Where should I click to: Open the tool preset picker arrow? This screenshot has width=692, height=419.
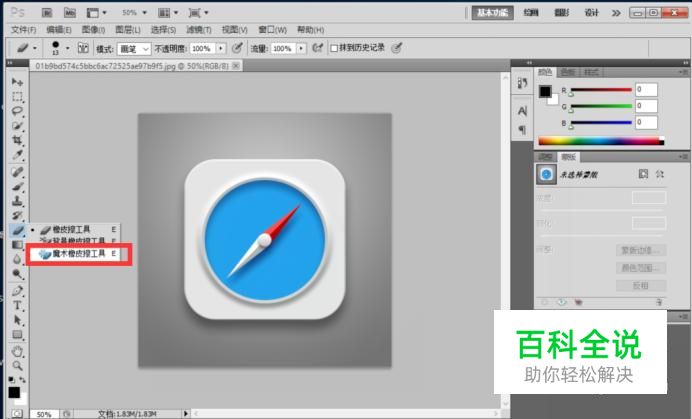35,48
